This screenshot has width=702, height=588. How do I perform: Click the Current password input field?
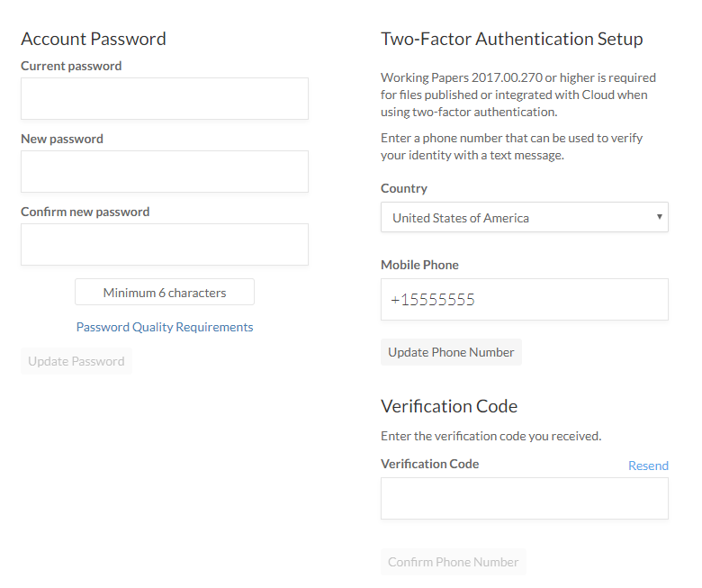coord(164,98)
